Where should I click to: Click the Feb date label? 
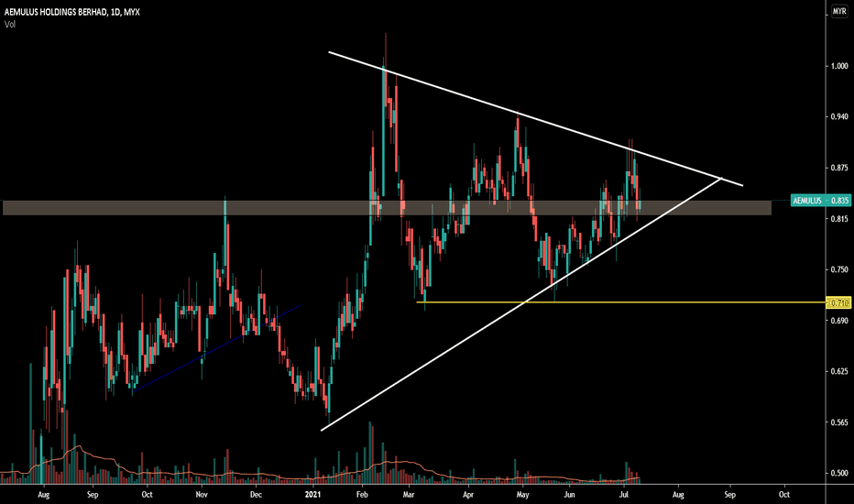(x=362, y=495)
